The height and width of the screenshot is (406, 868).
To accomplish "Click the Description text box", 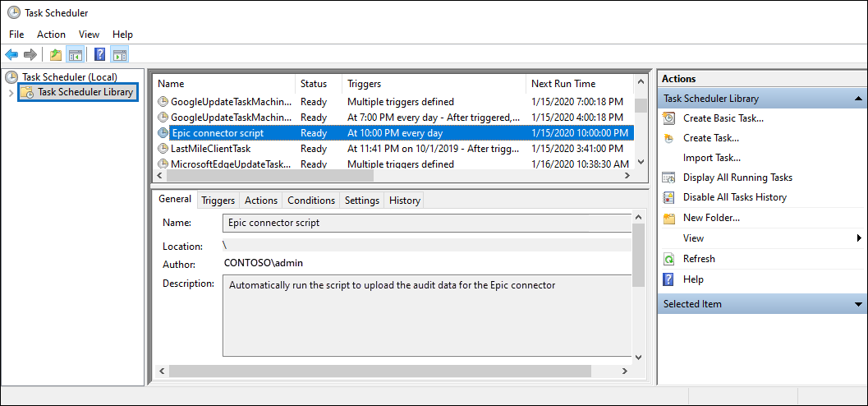I will pos(427,315).
